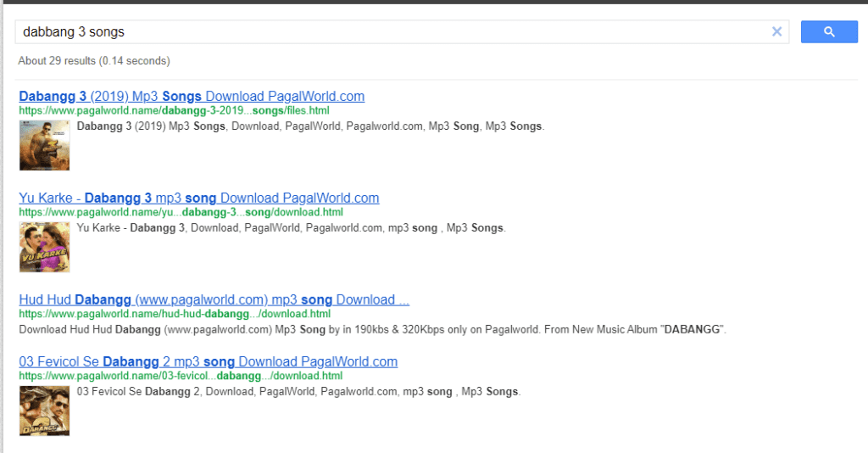This screenshot has width=868, height=453.
Task: Click the blue search magnifier button
Action: [x=829, y=32]
